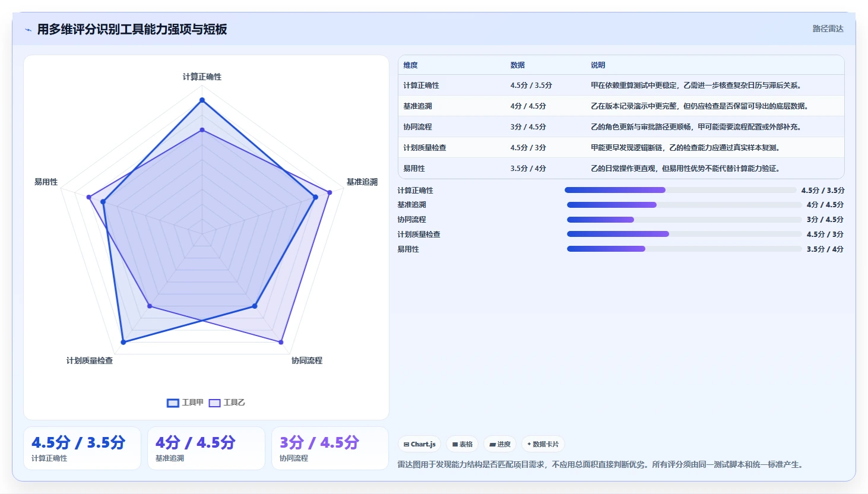The height and width of the screenshot is (494, 868).
Task: Click the 基准追溯 progress bar
Action: [685, 205]
